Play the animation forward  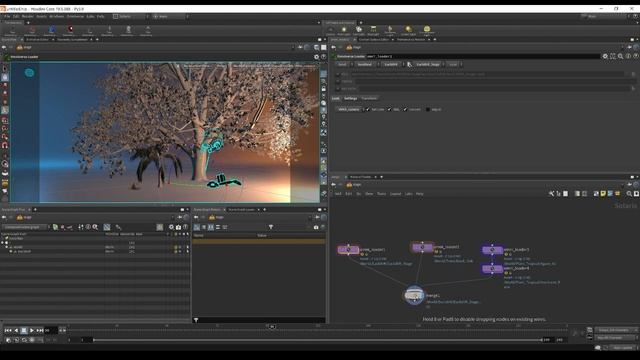pos(32,330)
